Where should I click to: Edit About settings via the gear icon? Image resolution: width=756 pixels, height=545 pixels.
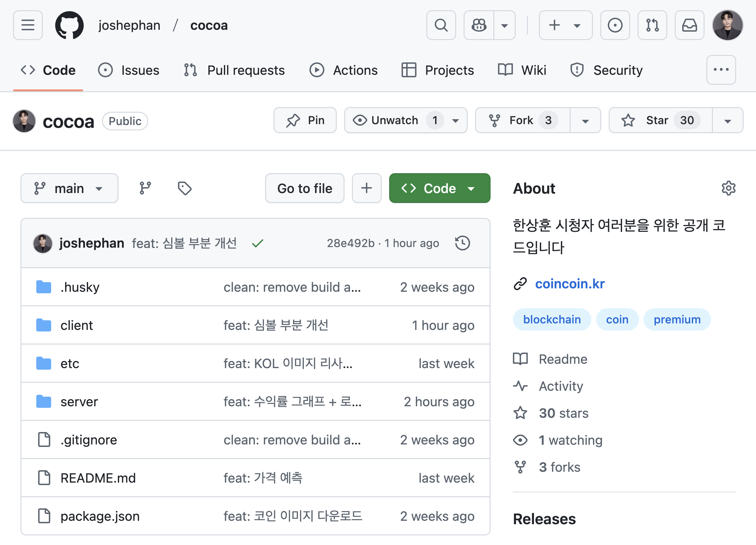(728, 188)
